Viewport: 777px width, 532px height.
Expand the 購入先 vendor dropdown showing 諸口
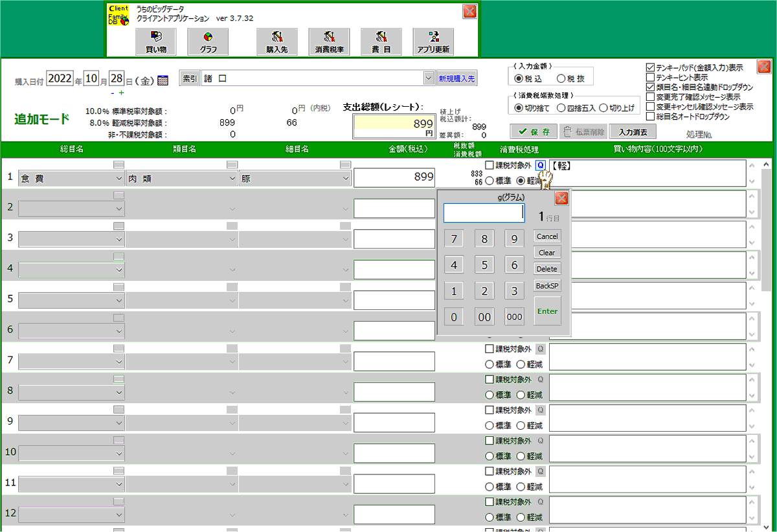click(428, 78)
